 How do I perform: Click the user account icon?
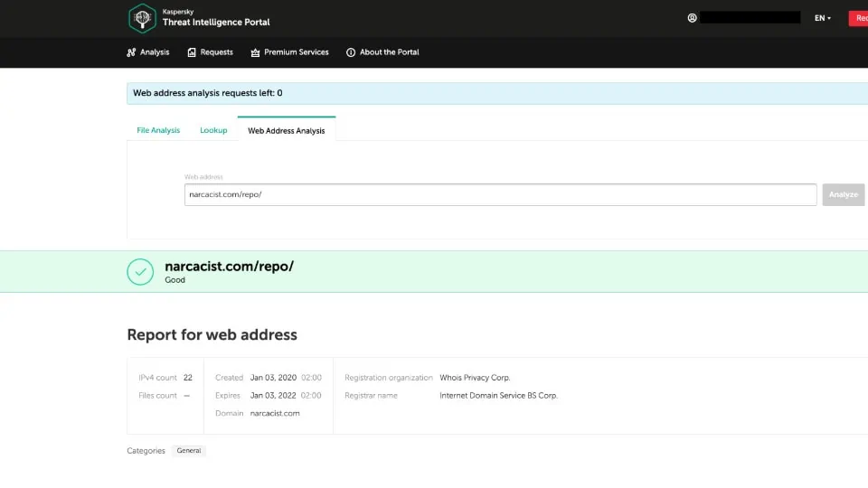pos(692,18)
